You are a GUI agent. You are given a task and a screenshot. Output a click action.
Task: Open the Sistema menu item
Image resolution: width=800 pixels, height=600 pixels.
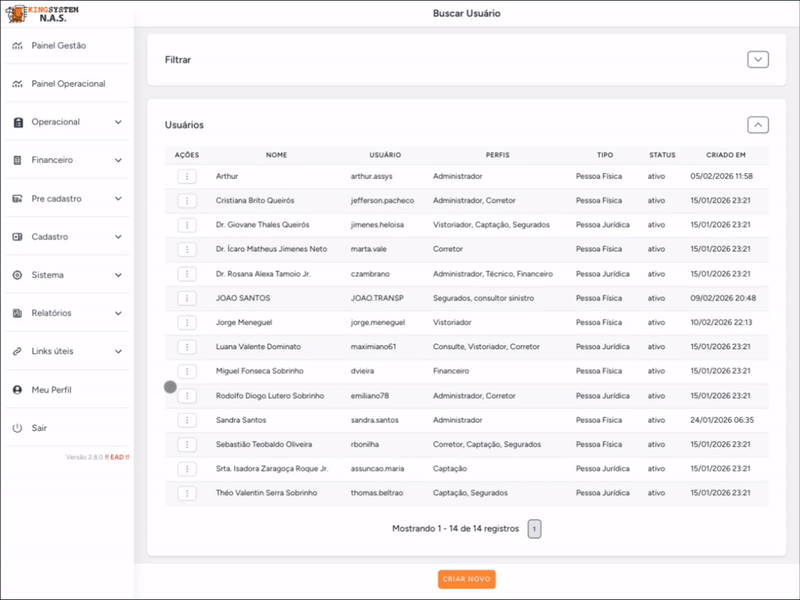(x=48, y=275)
